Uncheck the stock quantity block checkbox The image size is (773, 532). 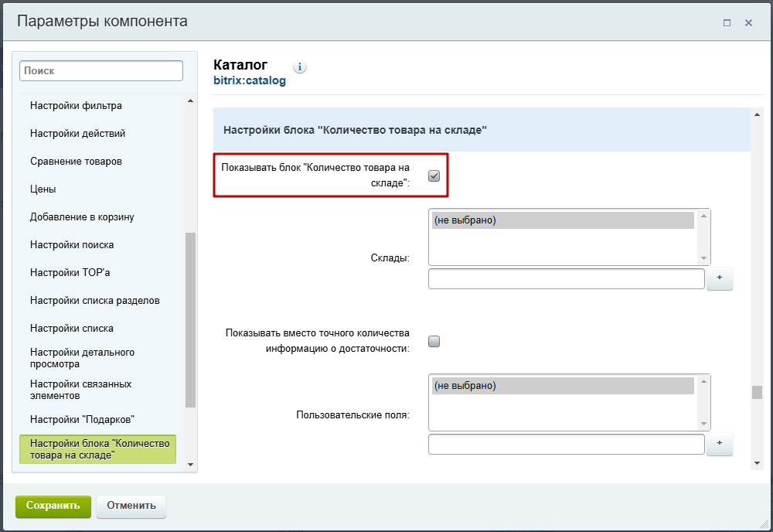tap(434, 176)
